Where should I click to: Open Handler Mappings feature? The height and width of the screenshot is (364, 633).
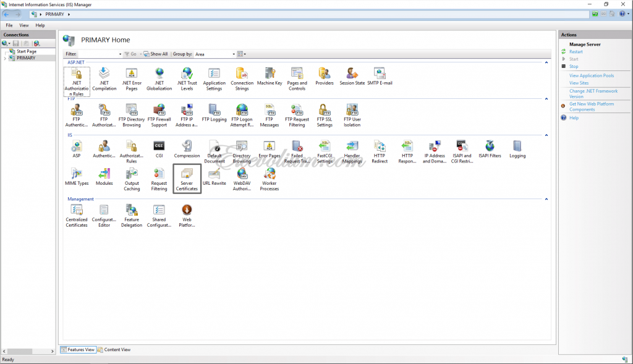tap(352, 152)
